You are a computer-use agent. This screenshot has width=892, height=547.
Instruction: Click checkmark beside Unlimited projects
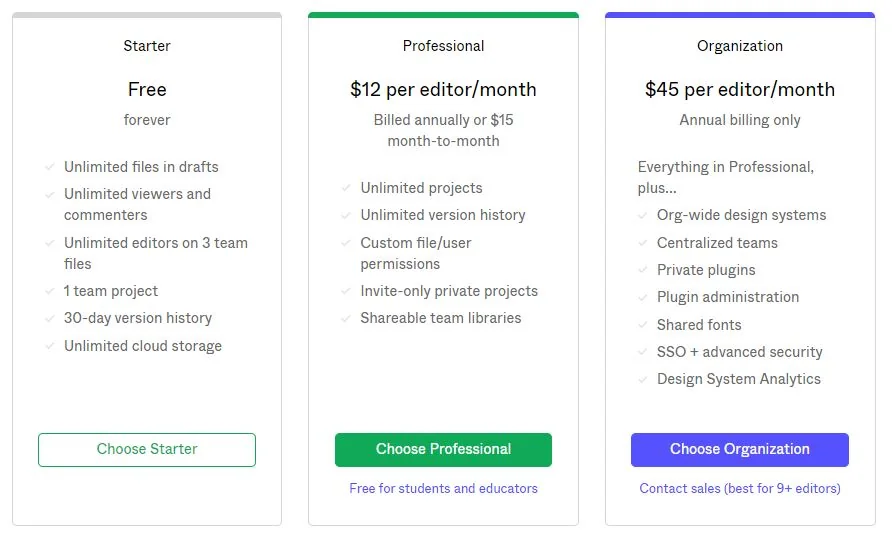346,188
